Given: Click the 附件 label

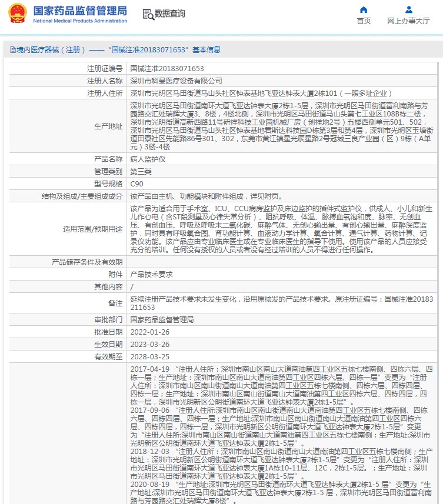Looking at the screenshot, I should point(115,275).
